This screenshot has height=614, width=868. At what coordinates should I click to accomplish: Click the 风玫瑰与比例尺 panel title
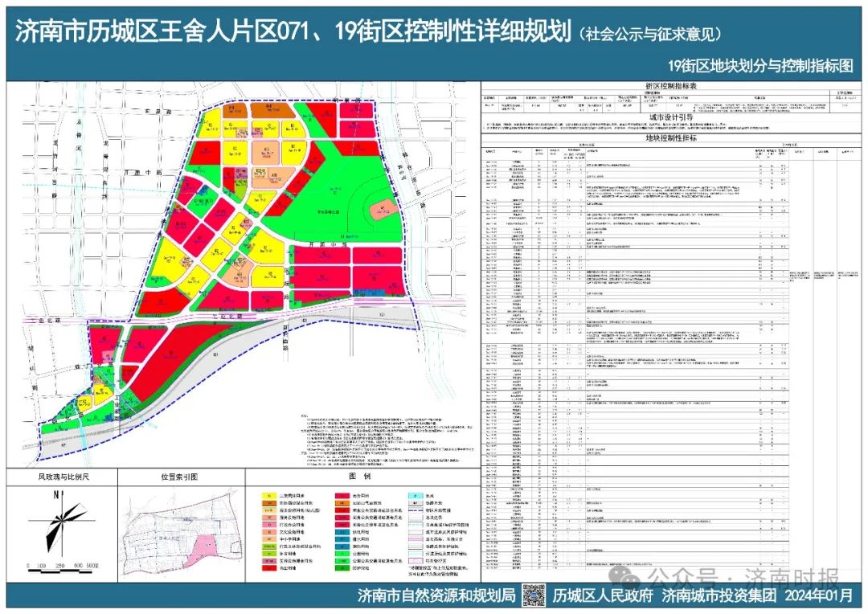click(x=61, y=477)
